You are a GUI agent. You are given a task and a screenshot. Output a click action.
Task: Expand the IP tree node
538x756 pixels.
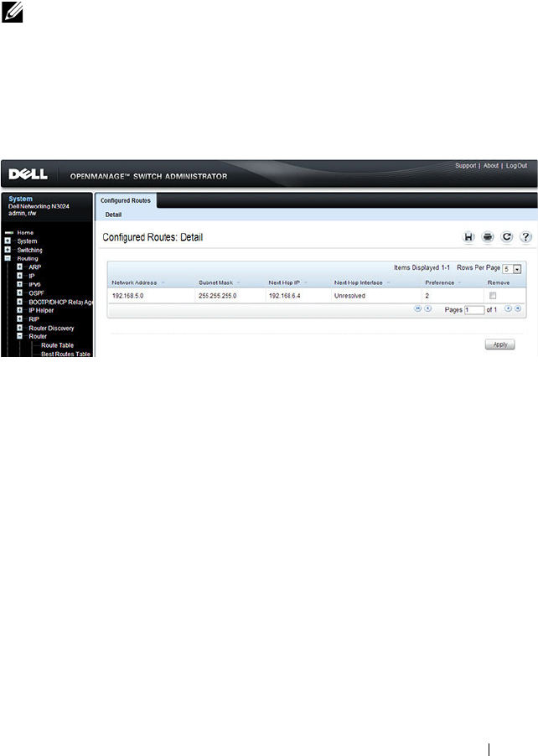(x=20, y=276)
